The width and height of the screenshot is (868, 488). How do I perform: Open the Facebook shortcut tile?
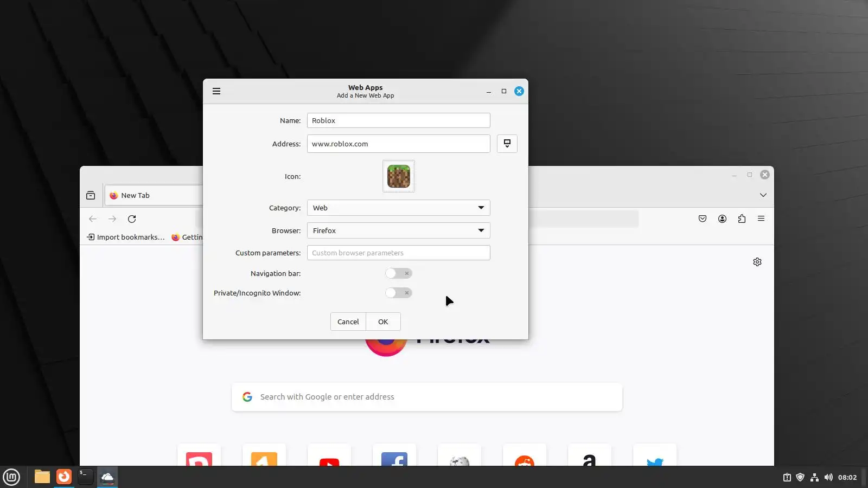click(394, 455)
